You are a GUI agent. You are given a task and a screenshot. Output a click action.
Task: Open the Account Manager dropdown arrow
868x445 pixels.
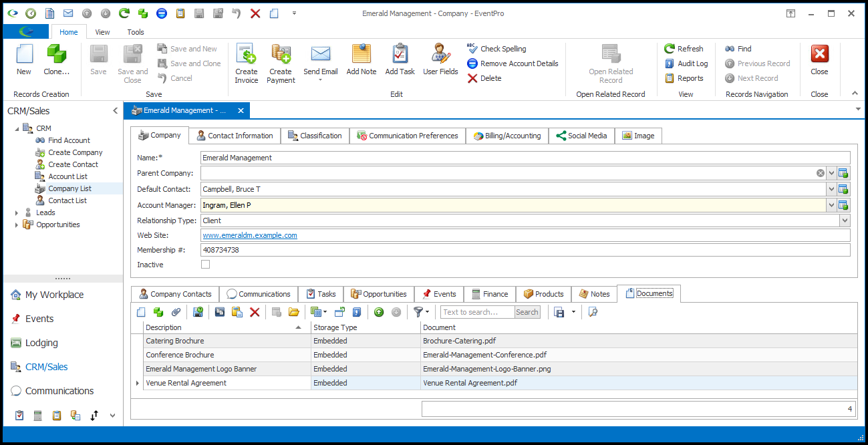click(x=832, y=205)
